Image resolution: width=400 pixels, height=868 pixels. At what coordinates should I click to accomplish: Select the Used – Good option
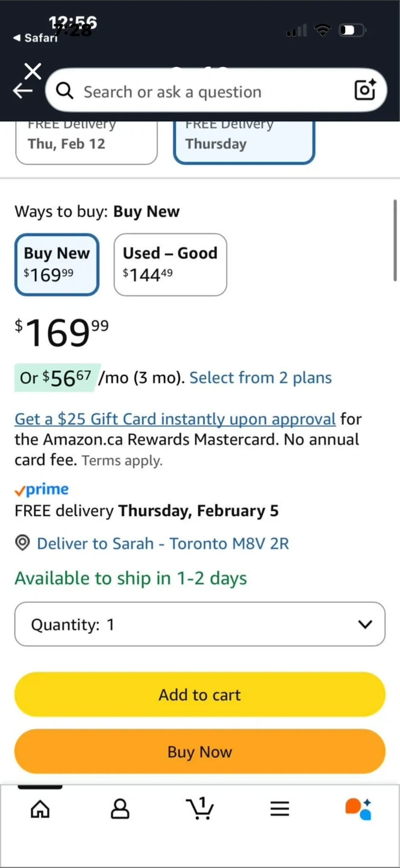pyautogui.click(x=170, y=264)
